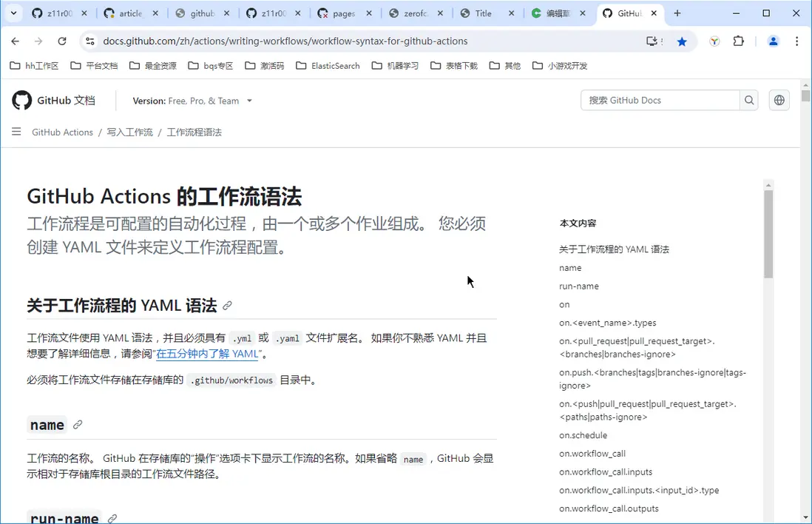This screenshot has width=812, height=524.
Task: Click the browser profile avatar icon
Action: (x=774, y=41)
